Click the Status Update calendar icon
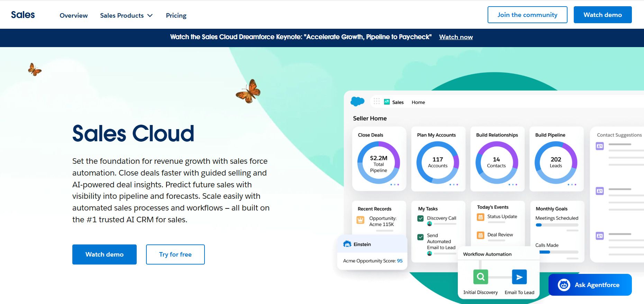Viewport: 644px width, 304px height. click(x=480, y=217)
